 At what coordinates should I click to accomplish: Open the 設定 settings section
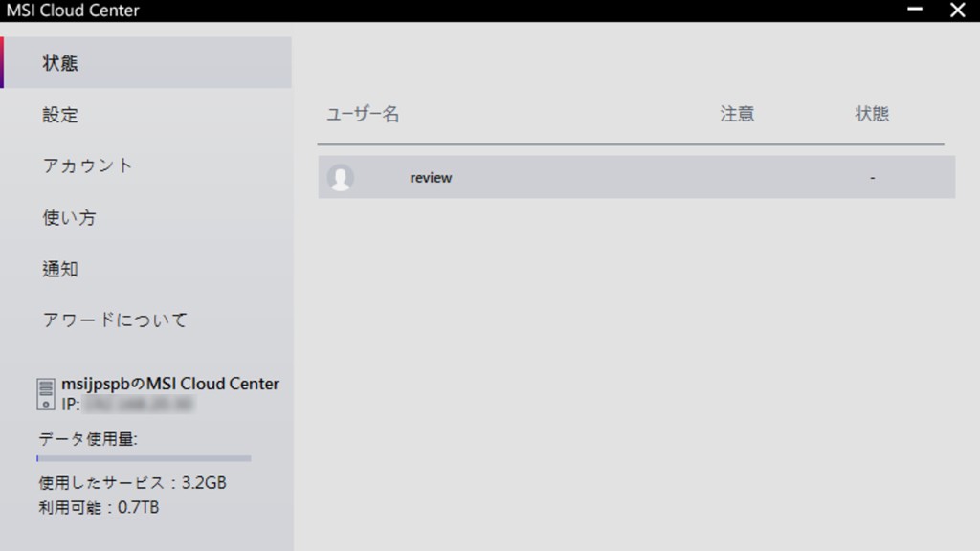60,115
